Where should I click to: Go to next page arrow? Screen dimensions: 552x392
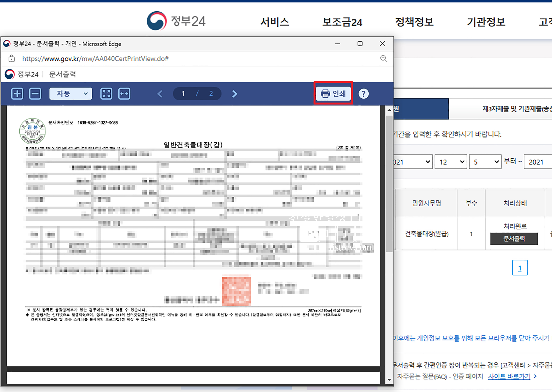[234, 94]
